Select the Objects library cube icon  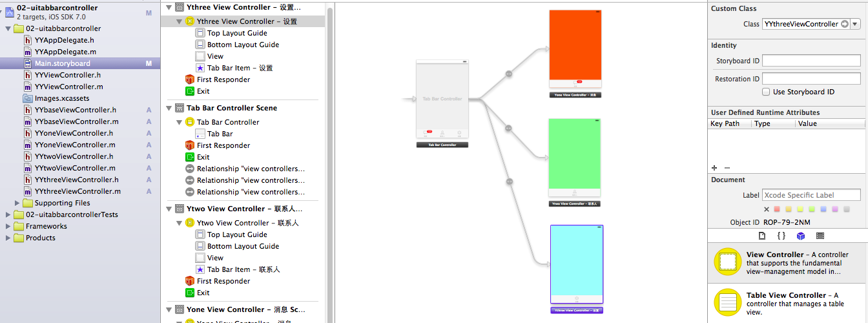pyautogui.click(x=800, y=236)
